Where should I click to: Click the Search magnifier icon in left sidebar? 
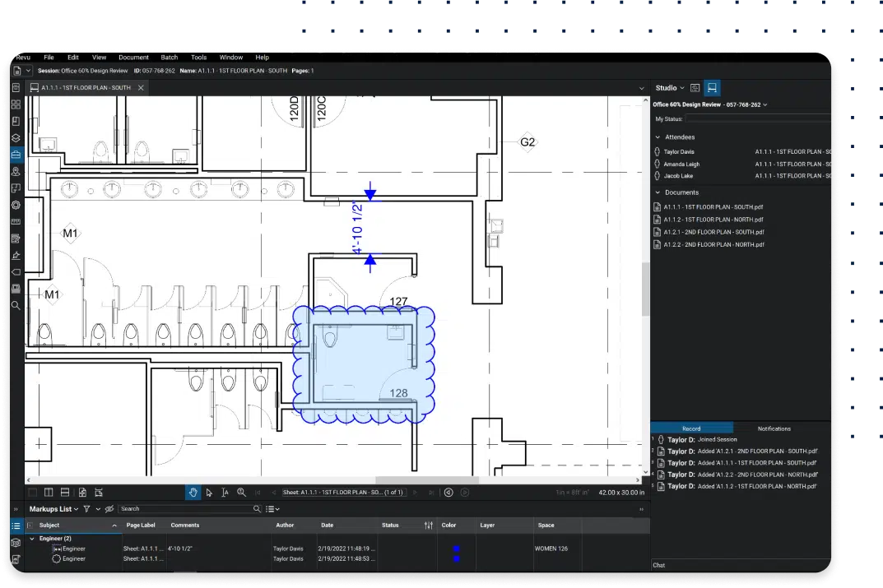[16, 305]
